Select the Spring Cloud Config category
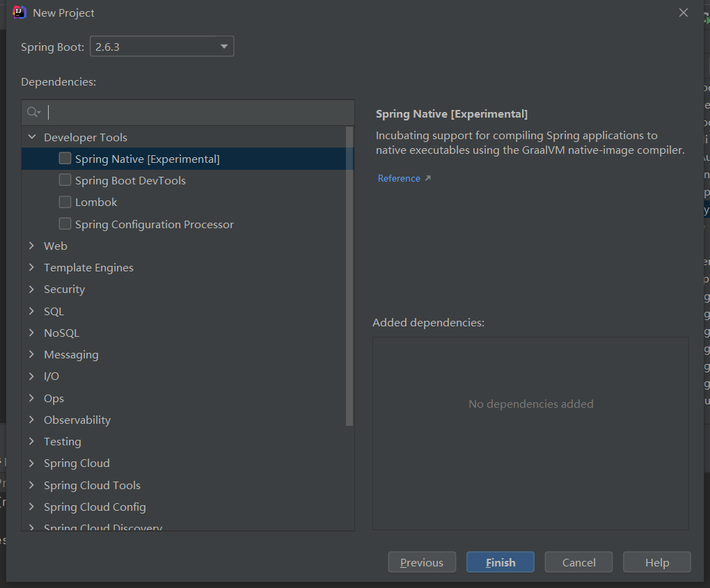The height and width of the screenshot is (588, 710). (x=95, y=507)
